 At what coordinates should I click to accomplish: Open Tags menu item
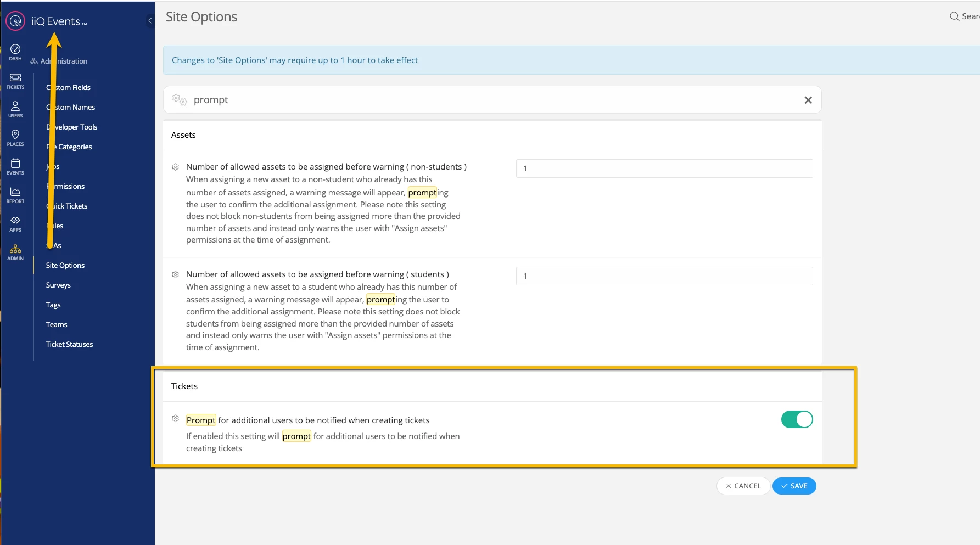(53, 305)
